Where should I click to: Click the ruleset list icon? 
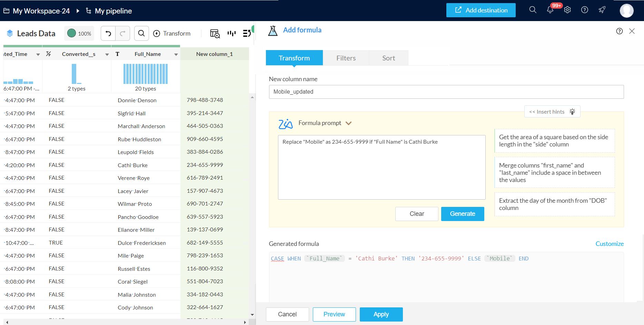coord(247,33)
